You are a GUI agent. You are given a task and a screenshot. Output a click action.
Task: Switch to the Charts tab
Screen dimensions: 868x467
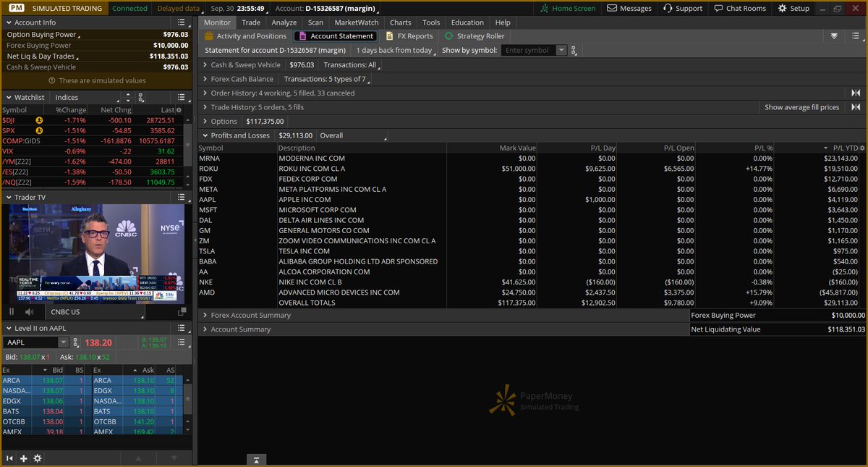pyautogui.click(x=401, y=22)
